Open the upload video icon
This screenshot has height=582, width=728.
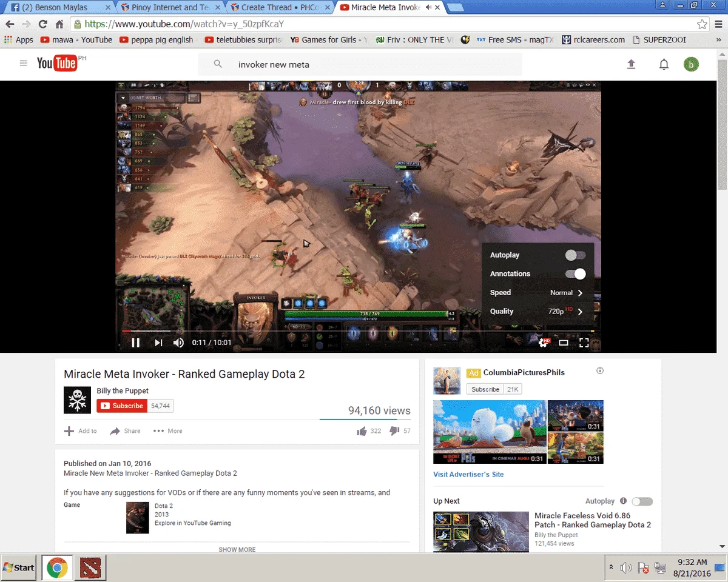(x=632, y=64)
